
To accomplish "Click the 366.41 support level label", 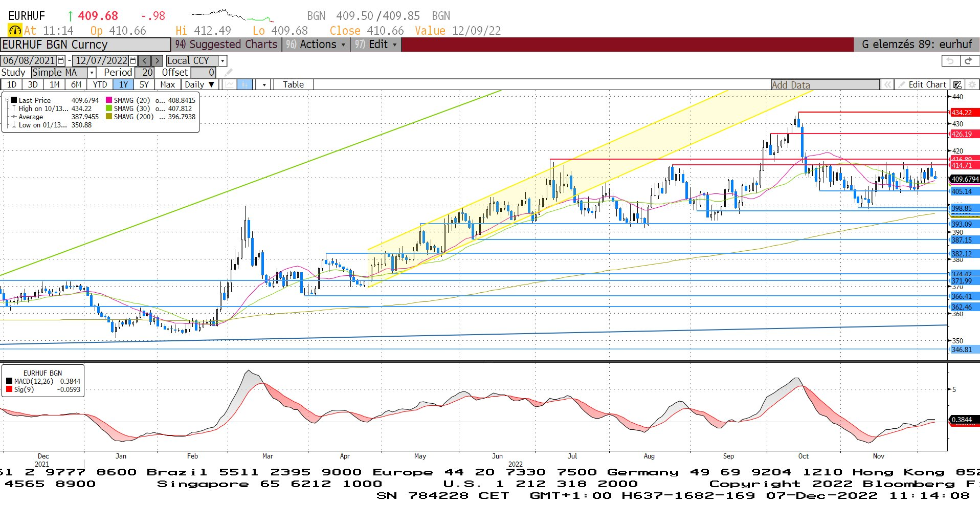I will point(964,296).
